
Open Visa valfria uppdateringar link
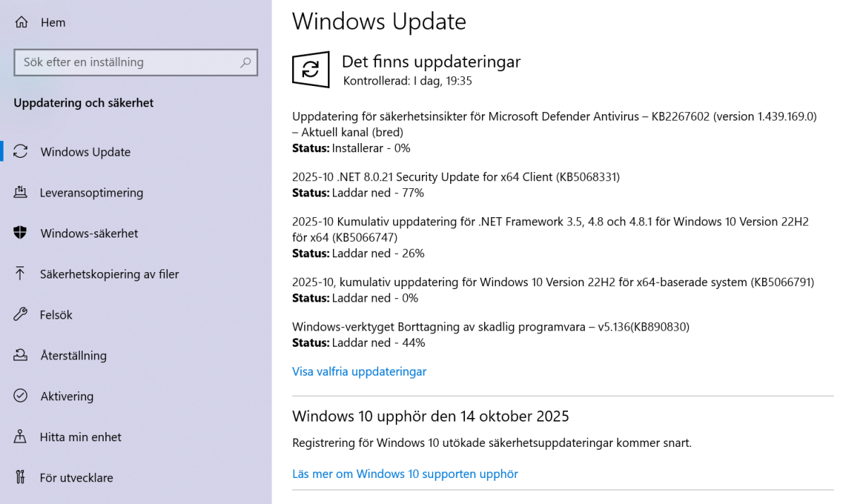[359, 371]
